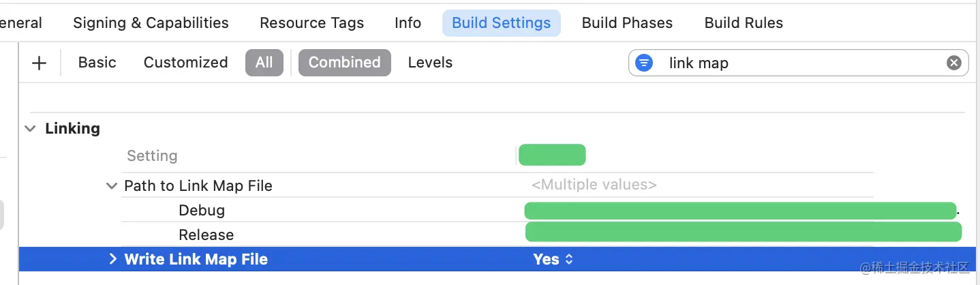Click inside the link map search field
980x285 pixels.
click(797, 63)
